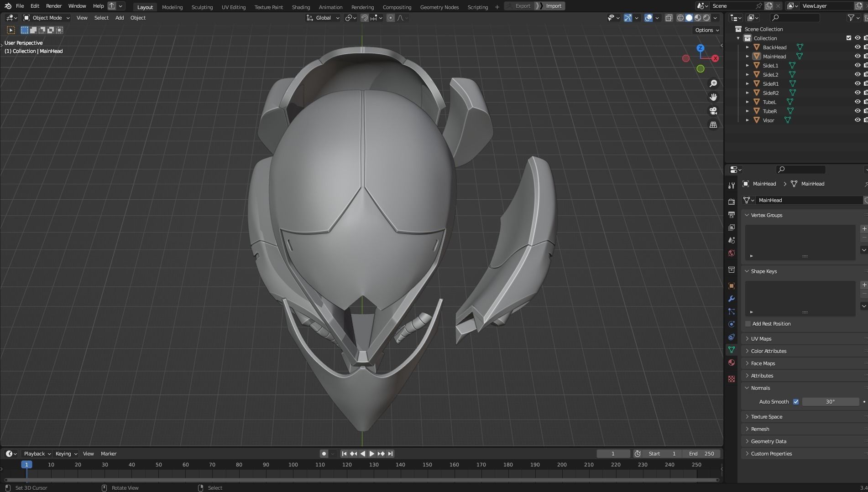Viewport: 868px width, 492px height.
Task: Open the Scene properties tab
Action: click(732, 240)
